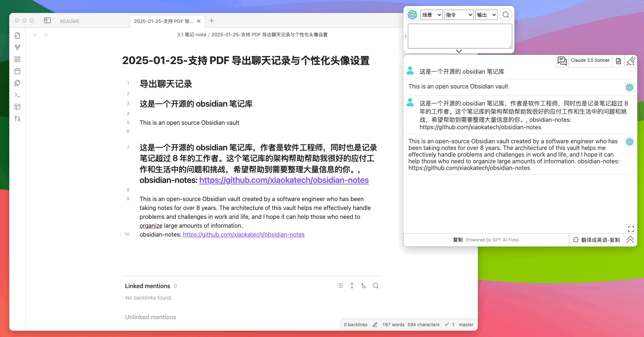Click the chat bubbles icon
The image size is (644, 337).
562,61
